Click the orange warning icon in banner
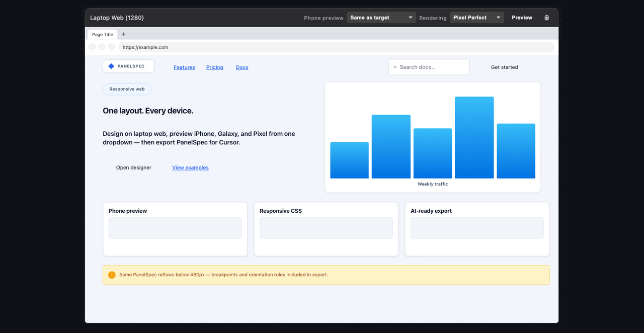 coord(112,275)
